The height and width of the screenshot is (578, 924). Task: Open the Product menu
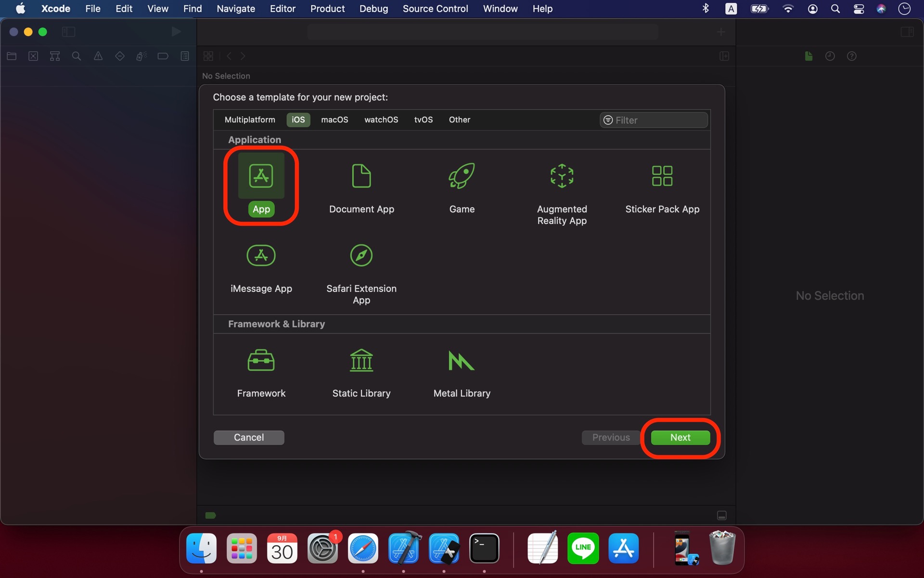[327, 9]
